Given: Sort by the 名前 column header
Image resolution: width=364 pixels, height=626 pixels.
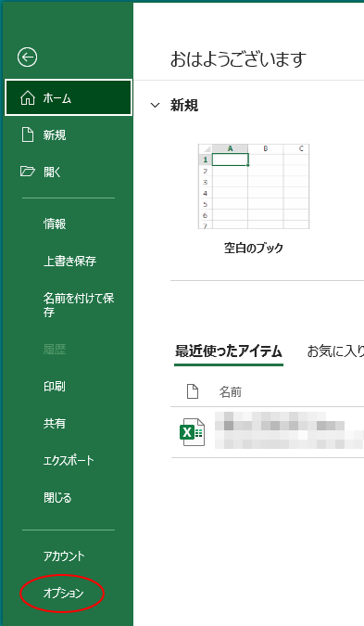Looking at the screenshot, I should tap(231, 392).
